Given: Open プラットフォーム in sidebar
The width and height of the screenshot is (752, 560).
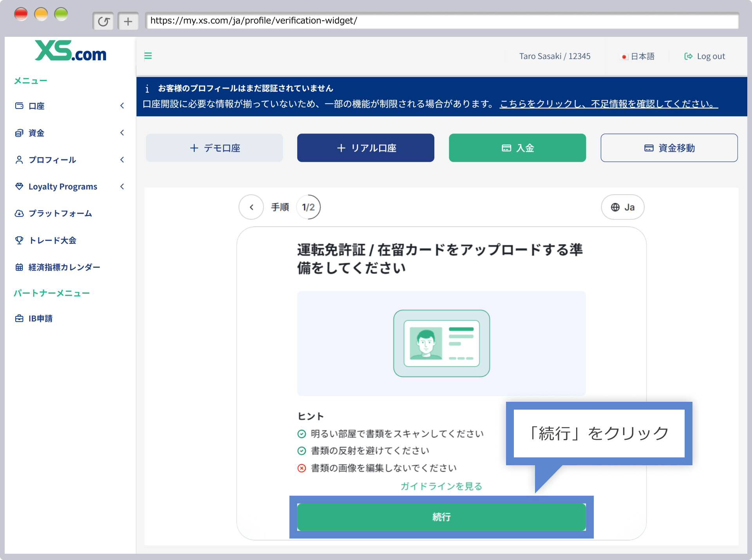Looking at the screenshot, I should [x=53, y=213].
